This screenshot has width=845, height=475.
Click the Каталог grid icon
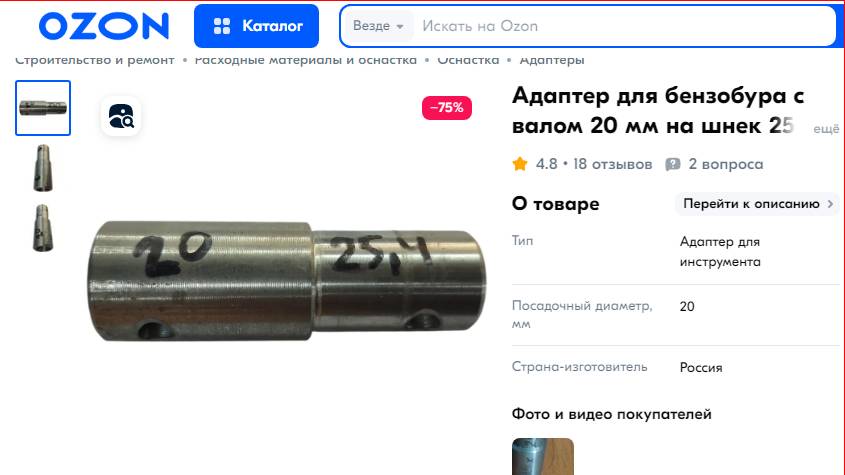tap(222, 26)
